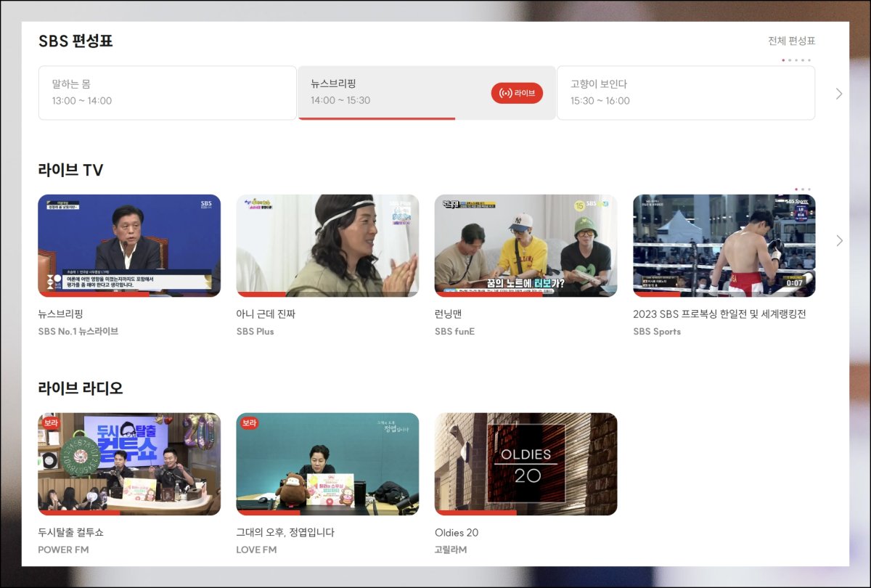Click the 2023 SBS 프로복싱 한일전 title
871x588 pixels.
coord(719,314)
